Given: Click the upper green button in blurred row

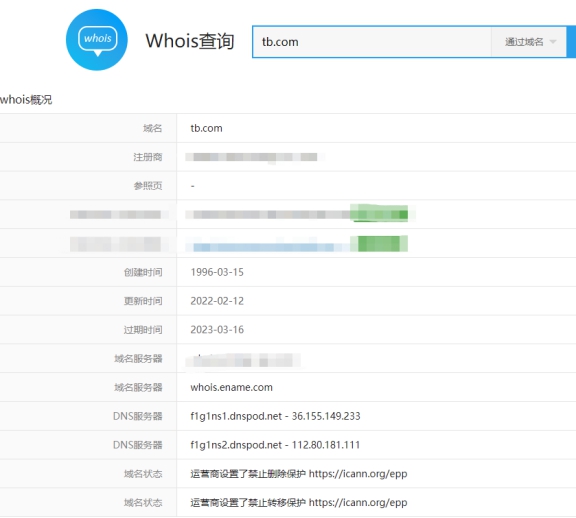Looking at the screenshot, I should pos(379,213).
